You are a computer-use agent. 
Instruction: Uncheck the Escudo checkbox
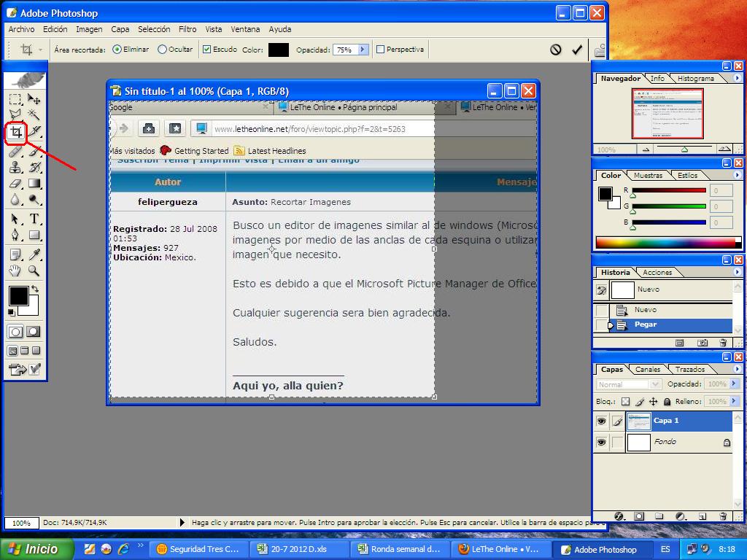click(x=206, y=49)
